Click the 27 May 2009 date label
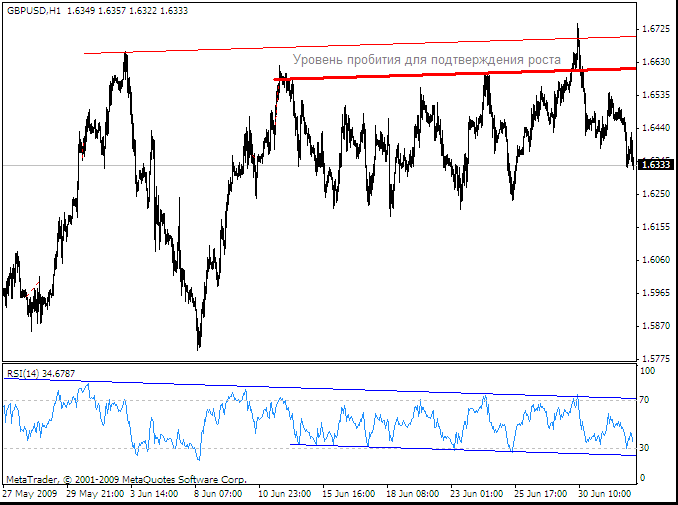The height and width of the screenshot is (505, 678). (x=30, y=493)
